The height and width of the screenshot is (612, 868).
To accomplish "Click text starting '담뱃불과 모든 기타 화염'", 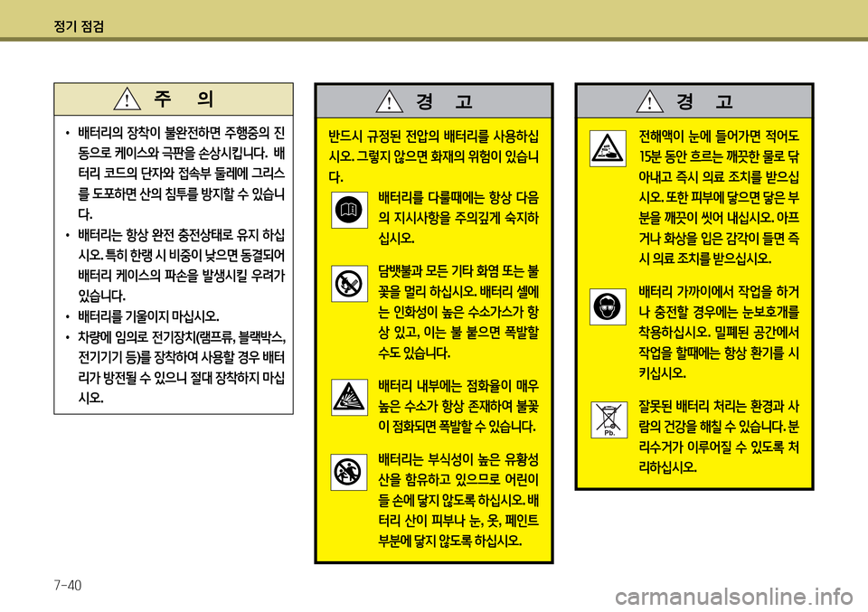I will (458, 312).
